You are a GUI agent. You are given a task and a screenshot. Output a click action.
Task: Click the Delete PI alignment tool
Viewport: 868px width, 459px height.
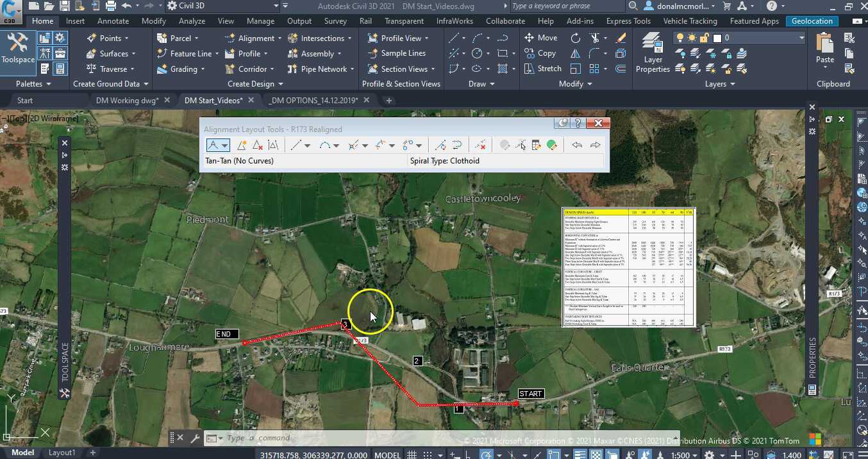coord(257,146)
